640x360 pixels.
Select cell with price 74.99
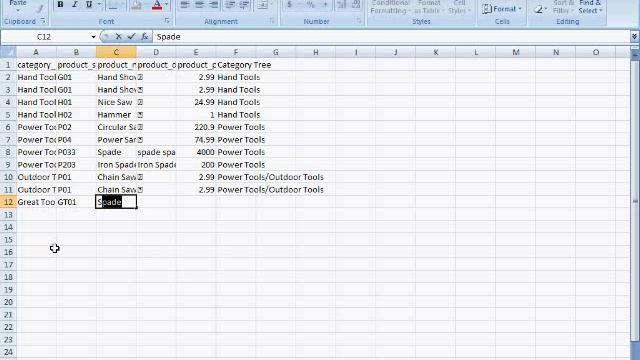(196, 140)
